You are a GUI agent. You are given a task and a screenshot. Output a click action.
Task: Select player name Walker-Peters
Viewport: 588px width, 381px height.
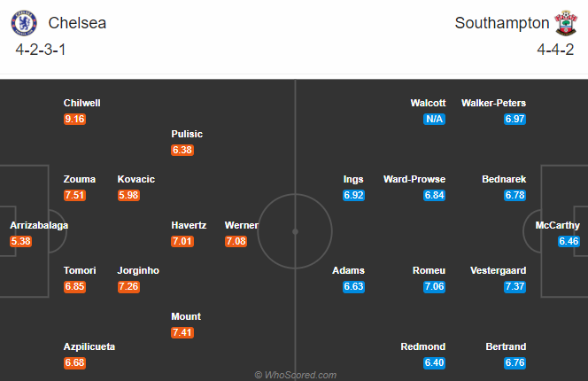tap(493, 103)
